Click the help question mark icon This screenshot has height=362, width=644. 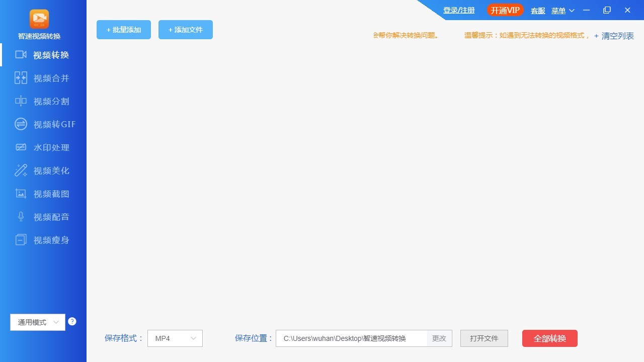pyautogui.click(x=72, y=321)
